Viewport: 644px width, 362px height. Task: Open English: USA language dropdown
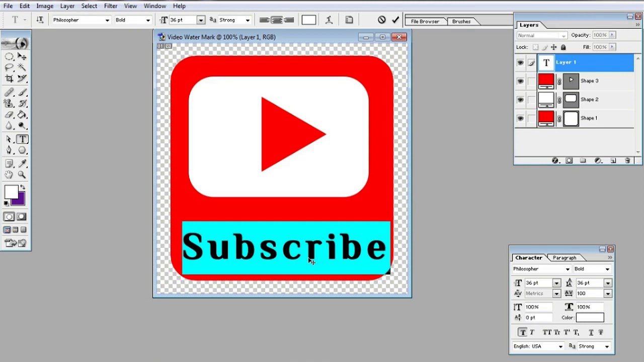click(560, 346)
